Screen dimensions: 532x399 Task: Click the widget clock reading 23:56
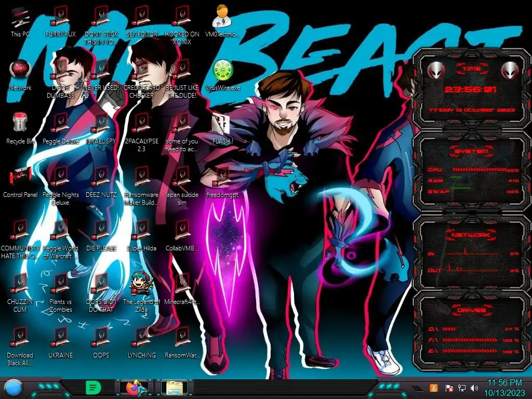(470, 89)
